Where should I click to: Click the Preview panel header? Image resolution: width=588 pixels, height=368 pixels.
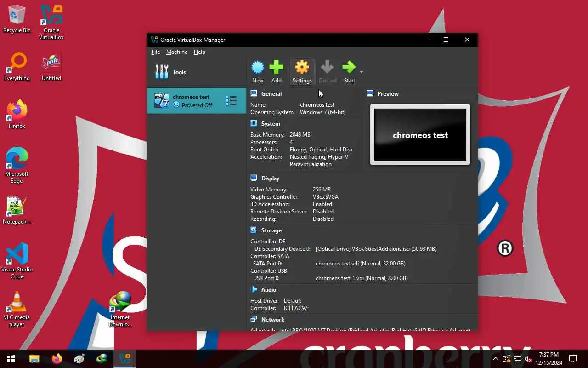(x=388, y=93)
